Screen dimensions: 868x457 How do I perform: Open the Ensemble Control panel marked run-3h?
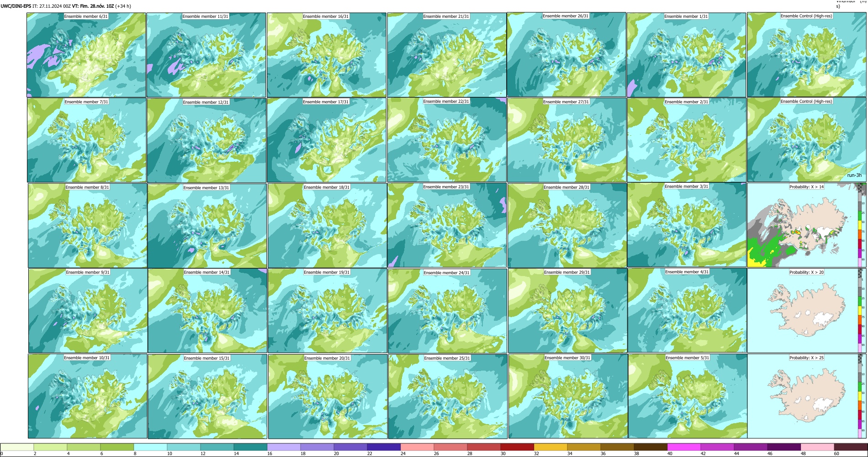tap(807, 139)
